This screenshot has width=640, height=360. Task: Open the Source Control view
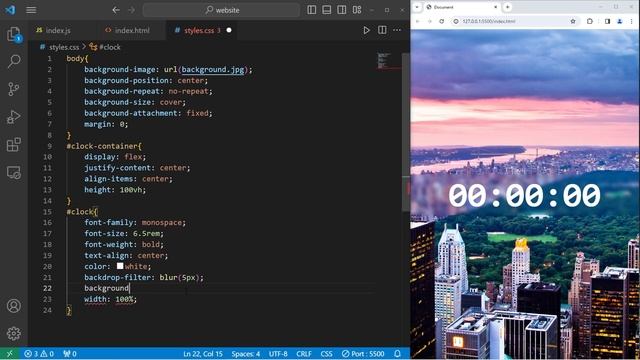[x=14, y=89]
